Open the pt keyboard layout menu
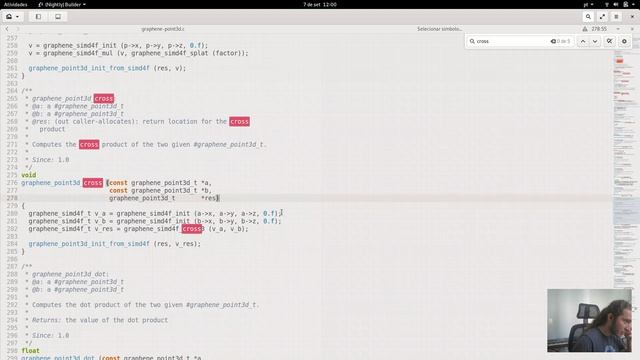This screenshot has width=640, height=360. [x=588, y=4]
